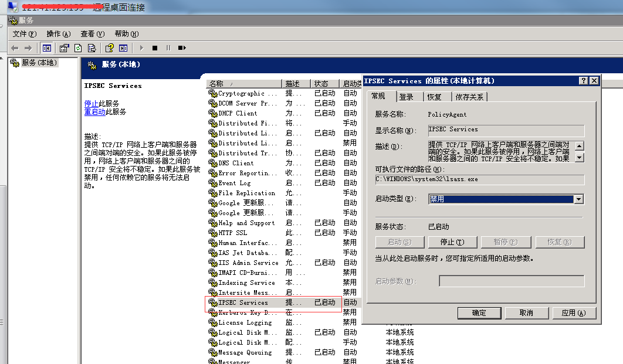
Task: Click the Stop Service square toolbar icon
Action: 155,48
